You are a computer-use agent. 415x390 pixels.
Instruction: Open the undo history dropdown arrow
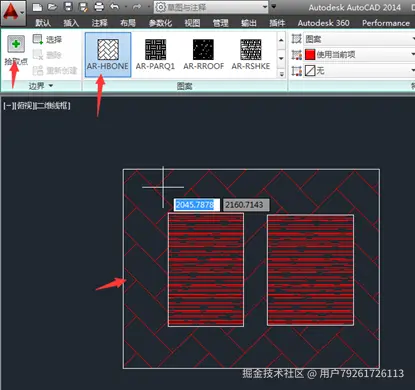coord(126,7)
